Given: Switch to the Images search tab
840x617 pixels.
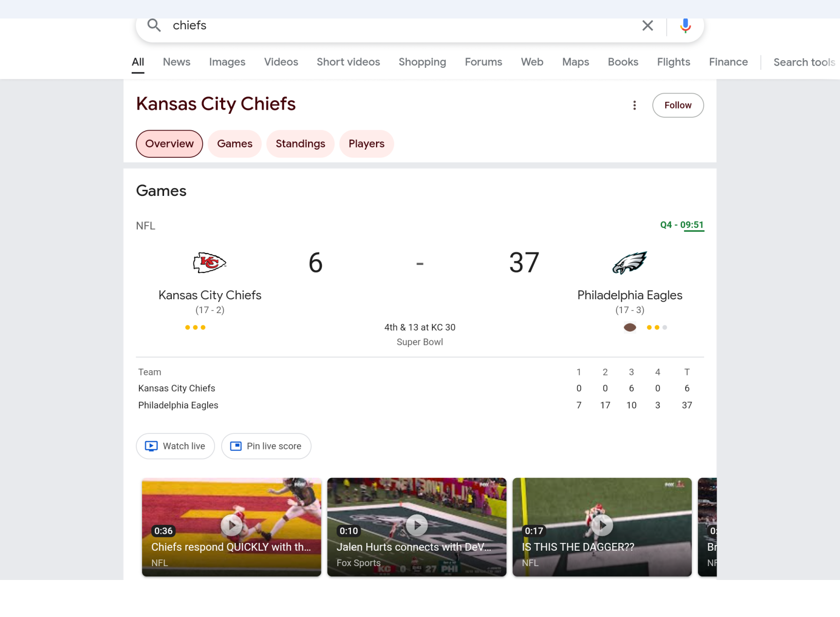Looking at the screenshot, I should (x=227, y=62).
